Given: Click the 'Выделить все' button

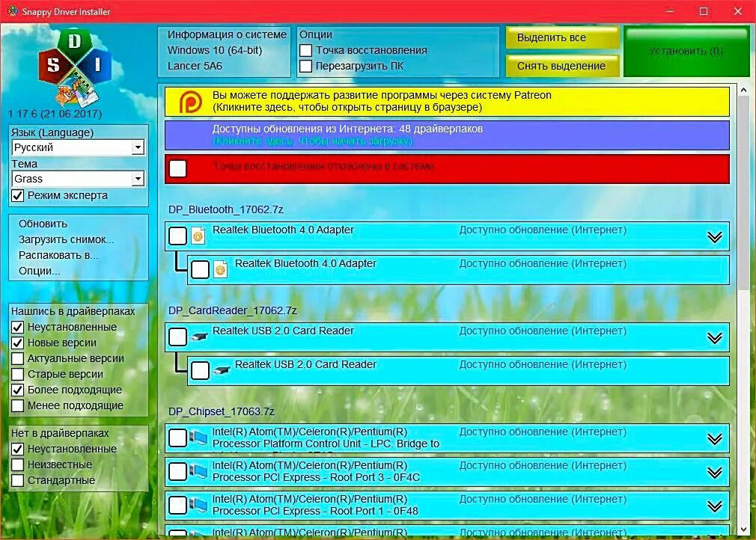Looking at the screenshot, I should (x=562, y=37).
